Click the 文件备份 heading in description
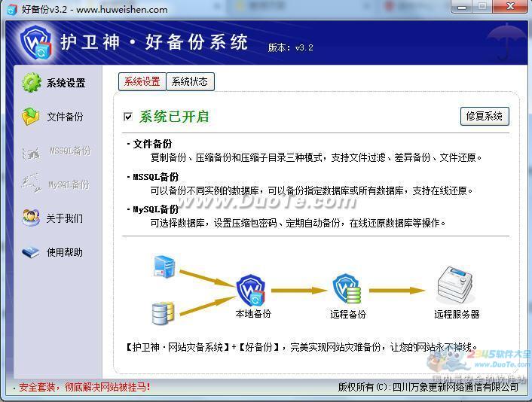 click(152, 144)
